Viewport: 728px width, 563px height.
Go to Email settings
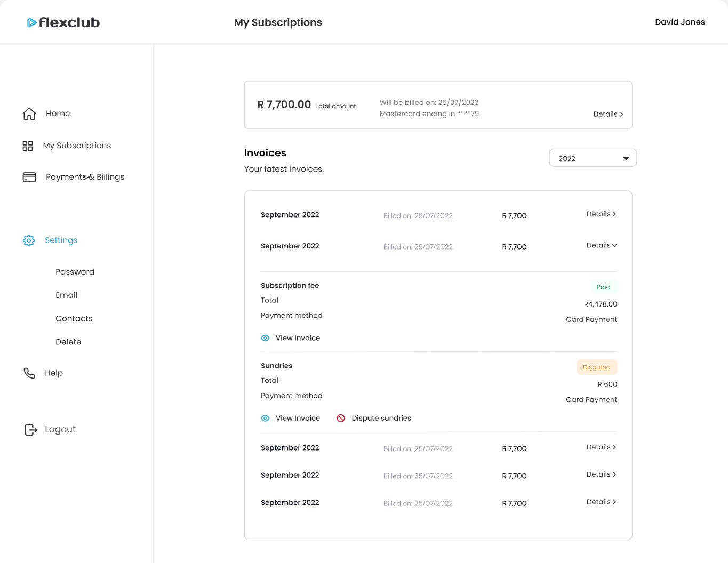pos(67,295)
